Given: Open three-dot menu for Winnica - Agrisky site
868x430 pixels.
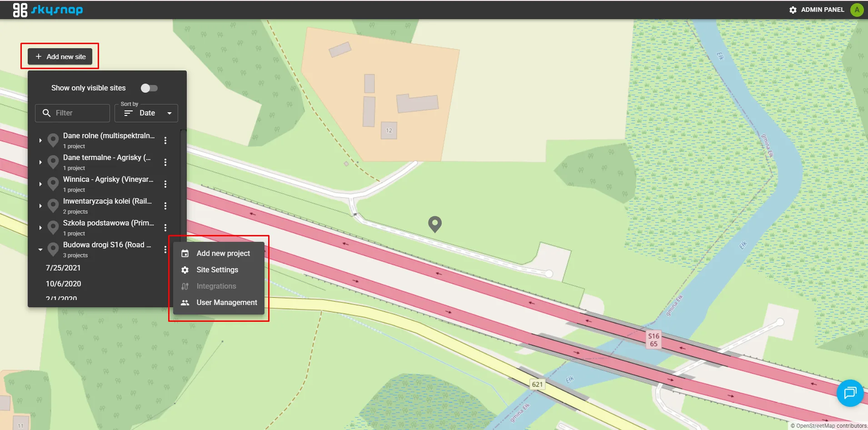Looking at the screenshot, I should pos(165,184).
